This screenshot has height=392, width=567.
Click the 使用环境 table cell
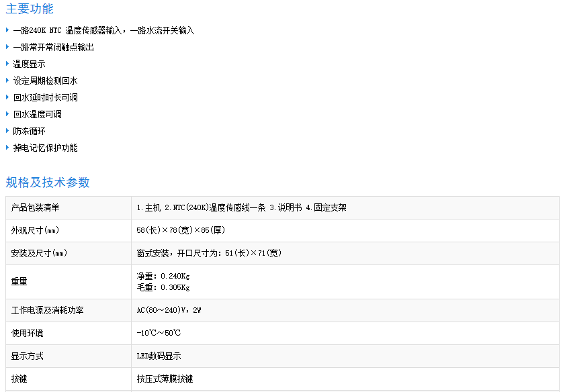coord(69,333)
